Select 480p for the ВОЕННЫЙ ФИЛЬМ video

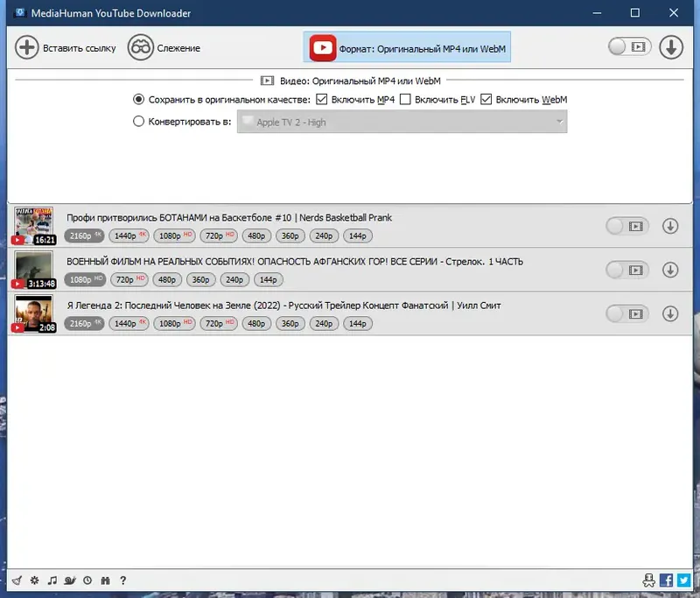(167, 279)
